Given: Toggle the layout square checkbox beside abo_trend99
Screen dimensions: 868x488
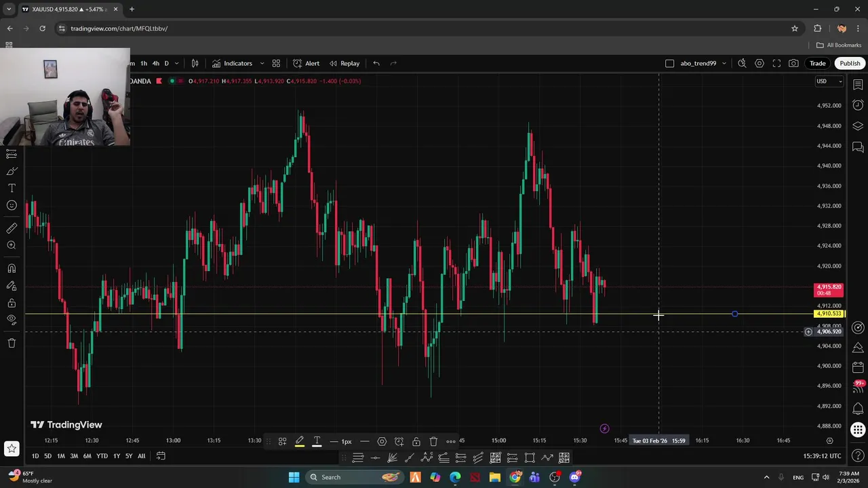Looking at the screenshot, I should click(x=670, y=63).
